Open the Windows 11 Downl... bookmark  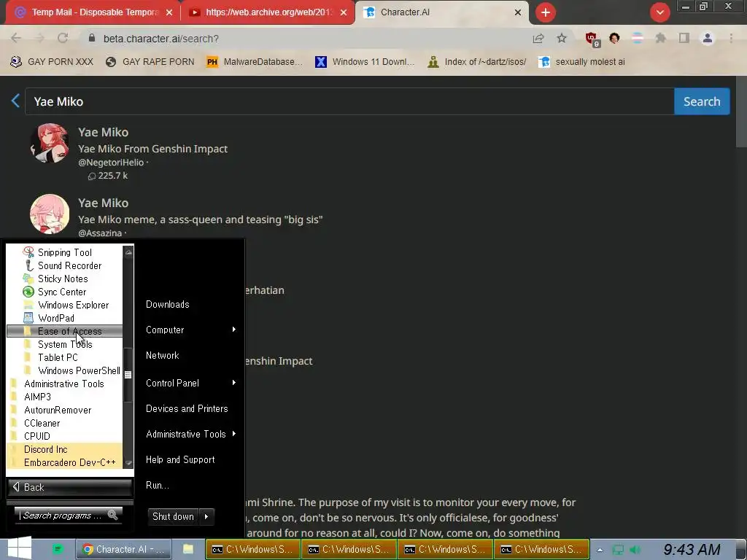365,62
